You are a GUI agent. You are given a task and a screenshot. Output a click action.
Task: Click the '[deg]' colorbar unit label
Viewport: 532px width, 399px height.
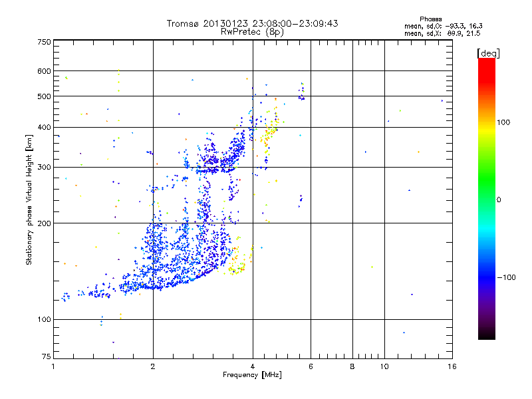point(488,53)
